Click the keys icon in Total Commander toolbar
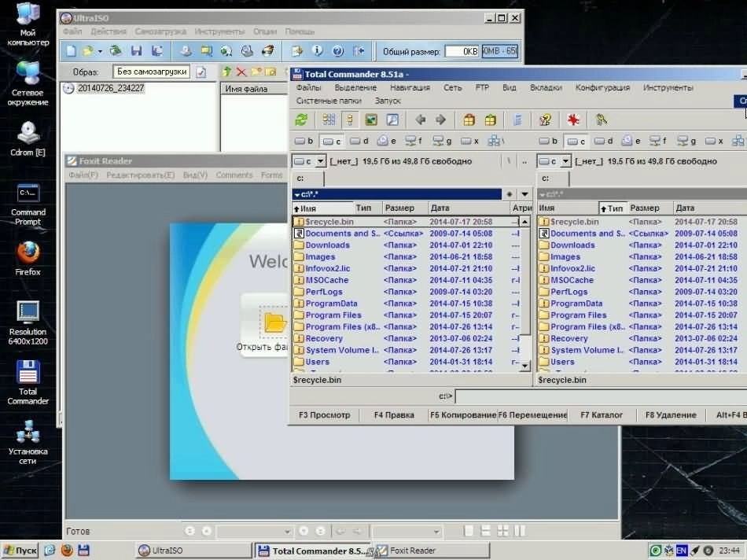Viewport: 747px width, 560px height. pos(602,120)
